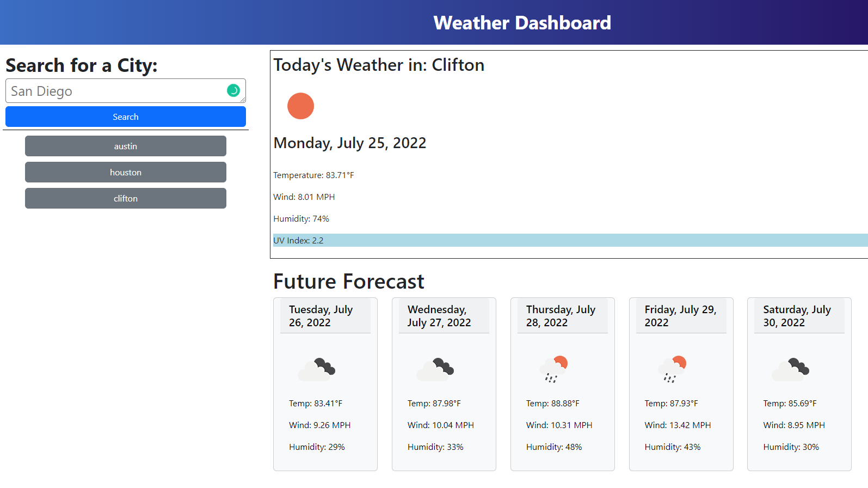868x488 pixels.
Task: Select Thursday's rain shower icon
Action: click(554, 369)
